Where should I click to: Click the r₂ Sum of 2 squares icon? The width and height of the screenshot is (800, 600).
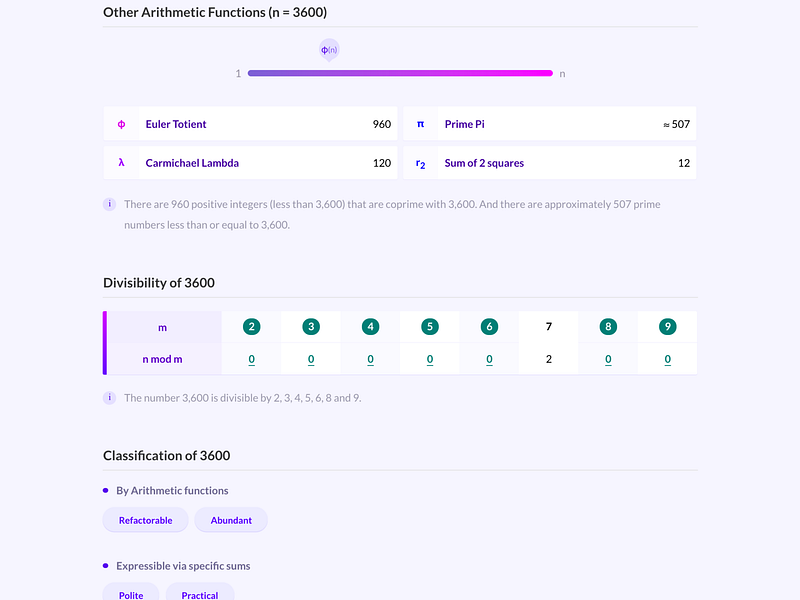[x=420, y=162]
